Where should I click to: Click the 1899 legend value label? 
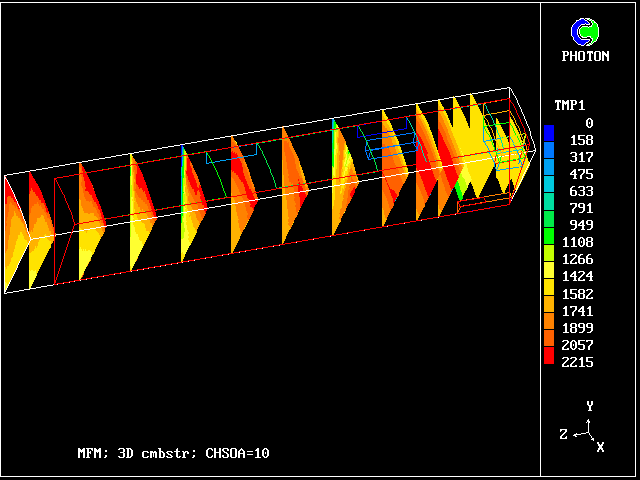pos(577,328)
